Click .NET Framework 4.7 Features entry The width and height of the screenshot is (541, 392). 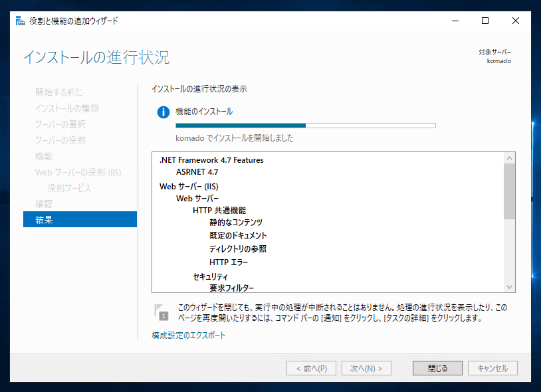click(x=211, y=160)
